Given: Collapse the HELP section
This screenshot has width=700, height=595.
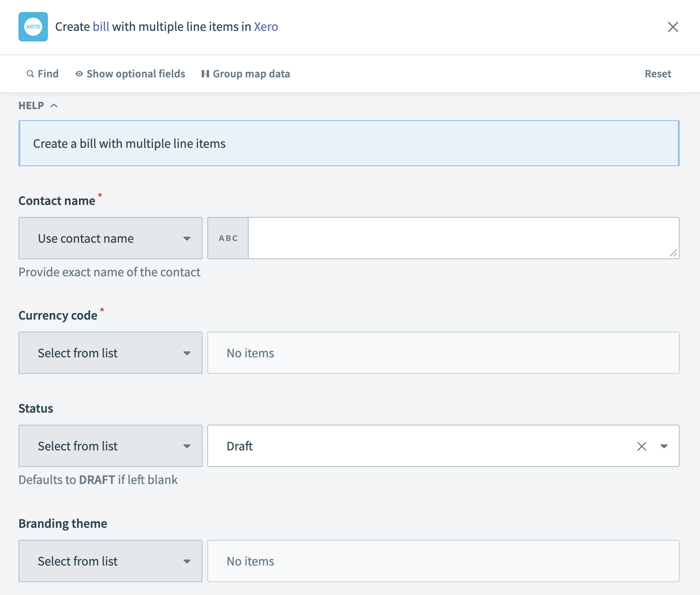Looking at the screenshot, I should pyautogui.click(x=53, y=105).
